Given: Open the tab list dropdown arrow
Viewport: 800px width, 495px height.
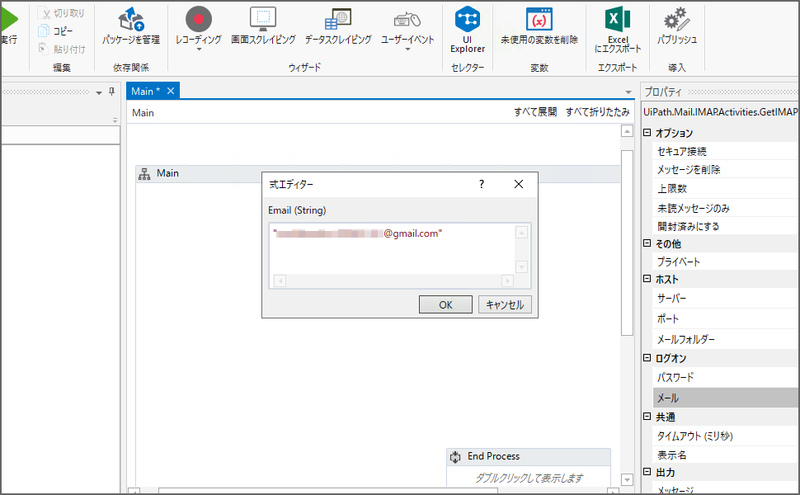Looking at the screenshot, I should click(x=628, y=92).
